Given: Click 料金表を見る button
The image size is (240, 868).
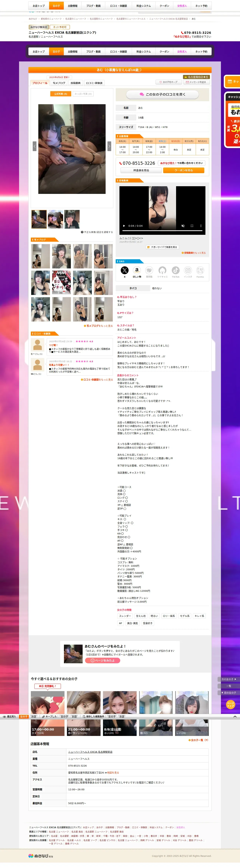Looking at the screenshot, I should coord(141,170).
